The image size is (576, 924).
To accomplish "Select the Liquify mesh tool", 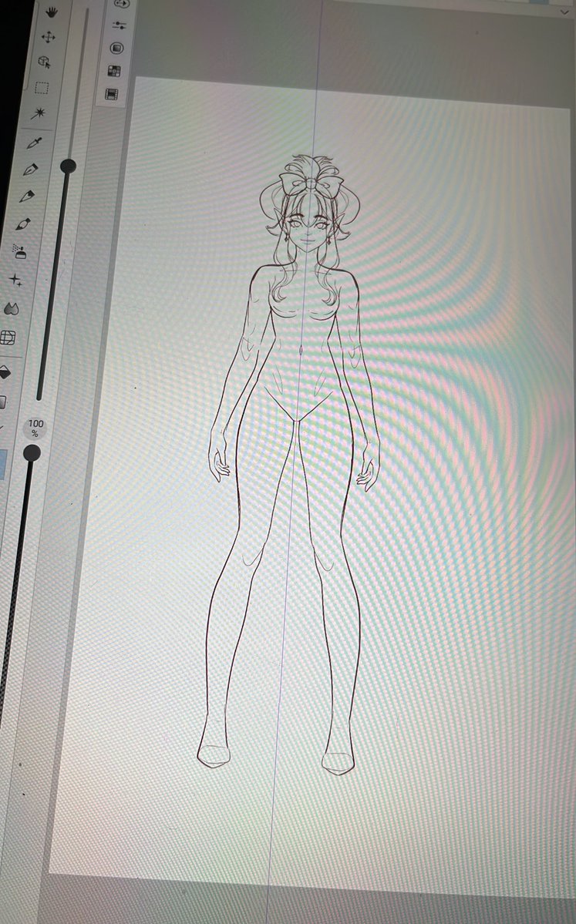I will [8, 338].
